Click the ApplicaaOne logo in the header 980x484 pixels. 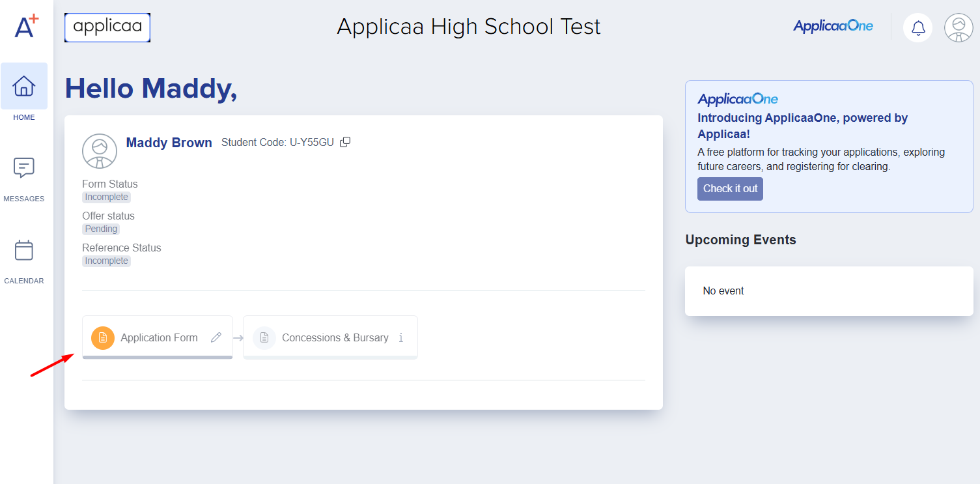[833, 27]
